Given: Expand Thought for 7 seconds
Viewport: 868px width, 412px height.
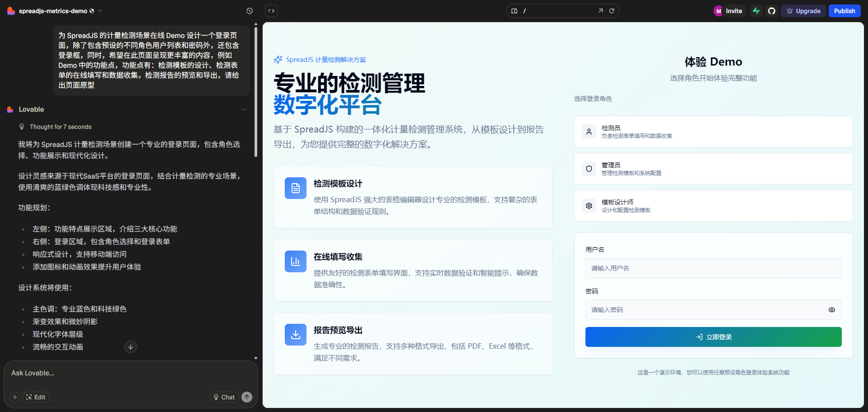Looking at the screenshot, I should coord(60,127).
